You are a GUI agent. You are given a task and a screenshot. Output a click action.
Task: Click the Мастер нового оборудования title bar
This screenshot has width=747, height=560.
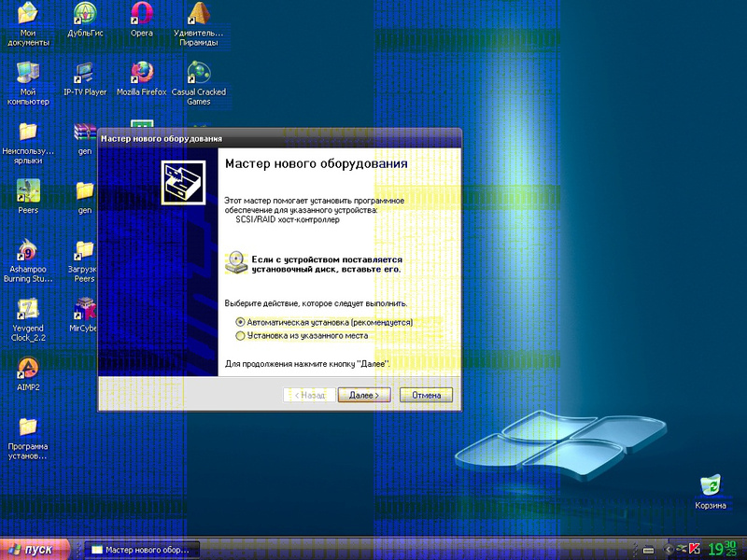[x=279, y=138]
